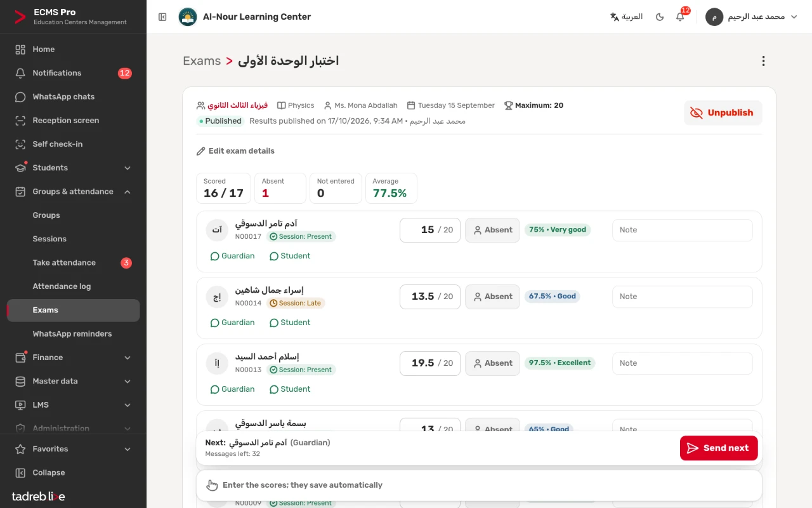Screen dimensions: 812x508
Task: Expand the Students sidebar section
Action: [73, 168]
